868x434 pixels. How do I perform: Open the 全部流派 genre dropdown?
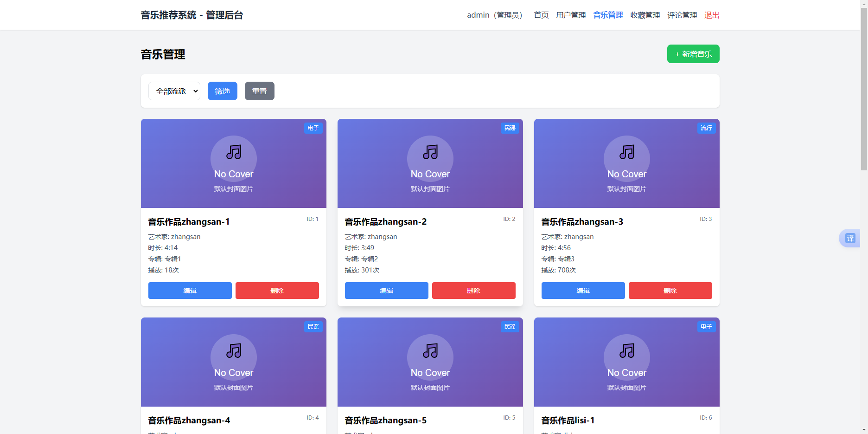coord(174,91)
